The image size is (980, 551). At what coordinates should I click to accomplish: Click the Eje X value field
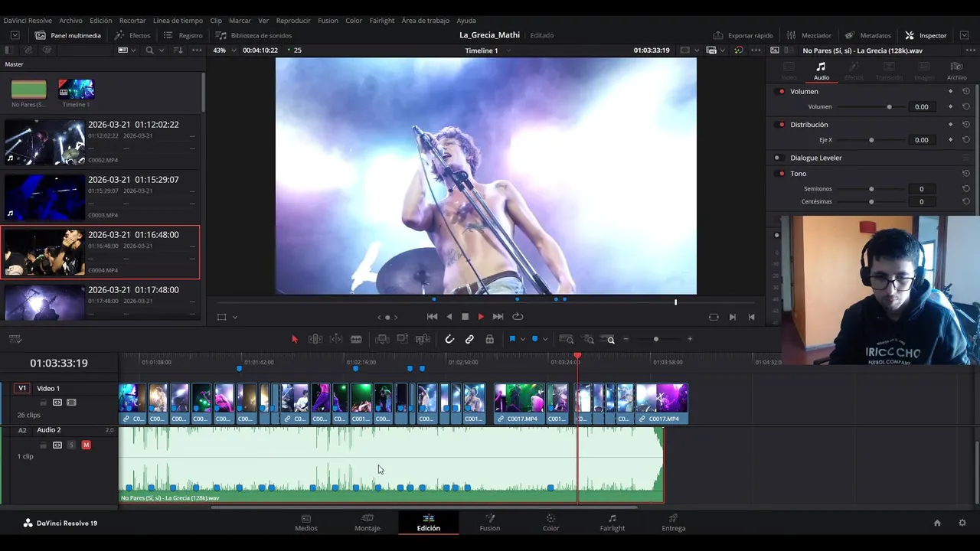click(921, 140)
